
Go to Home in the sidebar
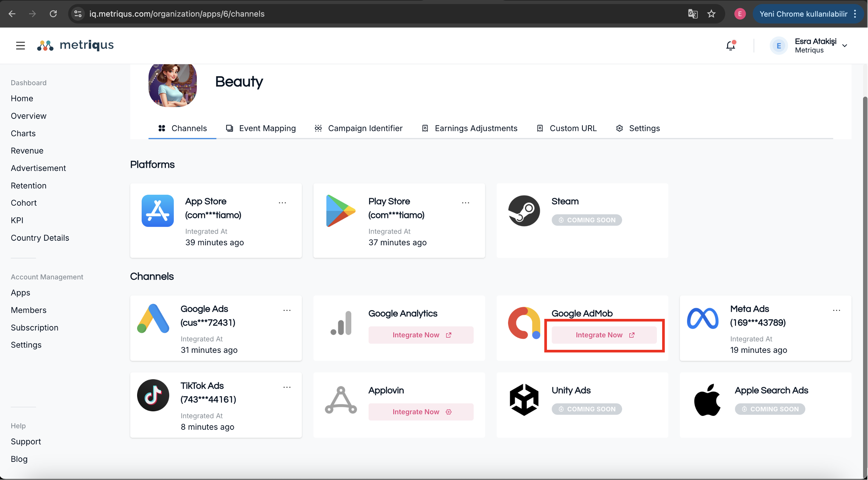(x=22, y=98)
